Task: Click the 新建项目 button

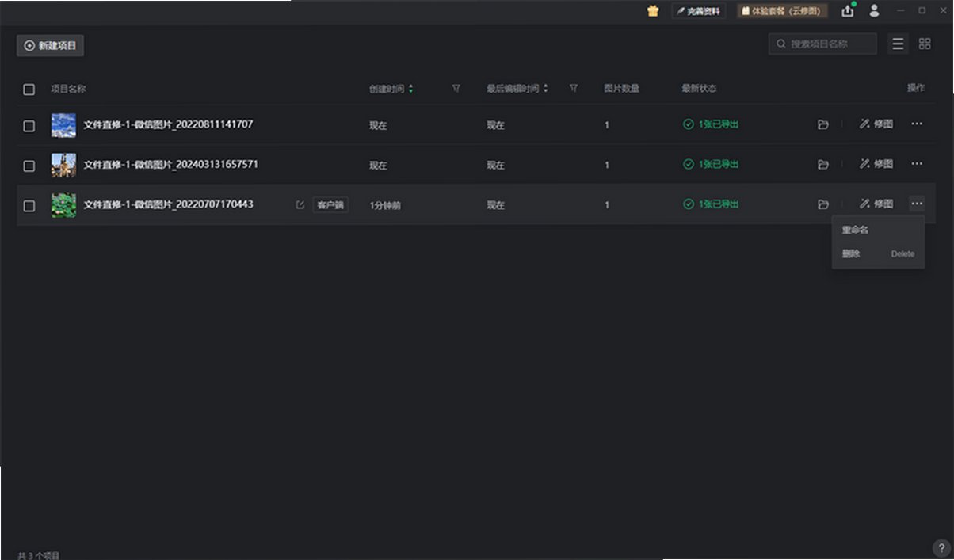Action: coord(50,46)
